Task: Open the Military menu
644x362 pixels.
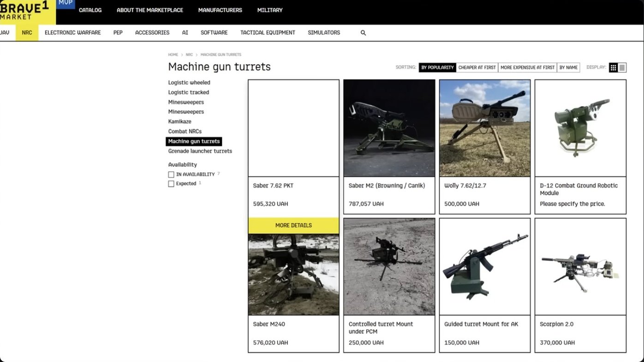Action: pyautogui.click(x=270, y=10)
